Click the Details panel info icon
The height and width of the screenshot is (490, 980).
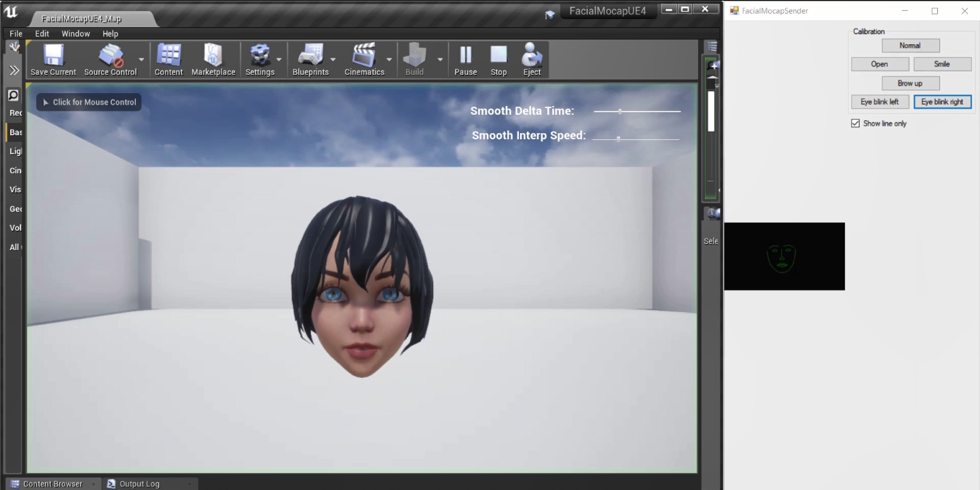pos(712,213)
